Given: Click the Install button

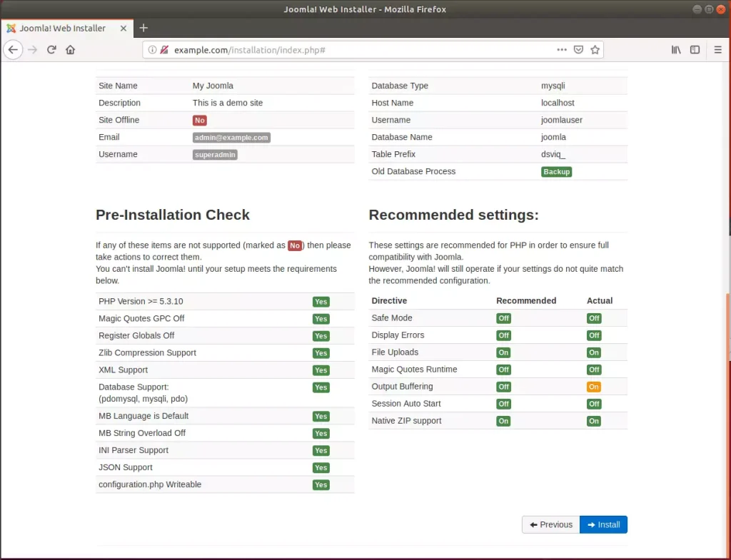Looking at the screenshot, I should click(603, 524).
